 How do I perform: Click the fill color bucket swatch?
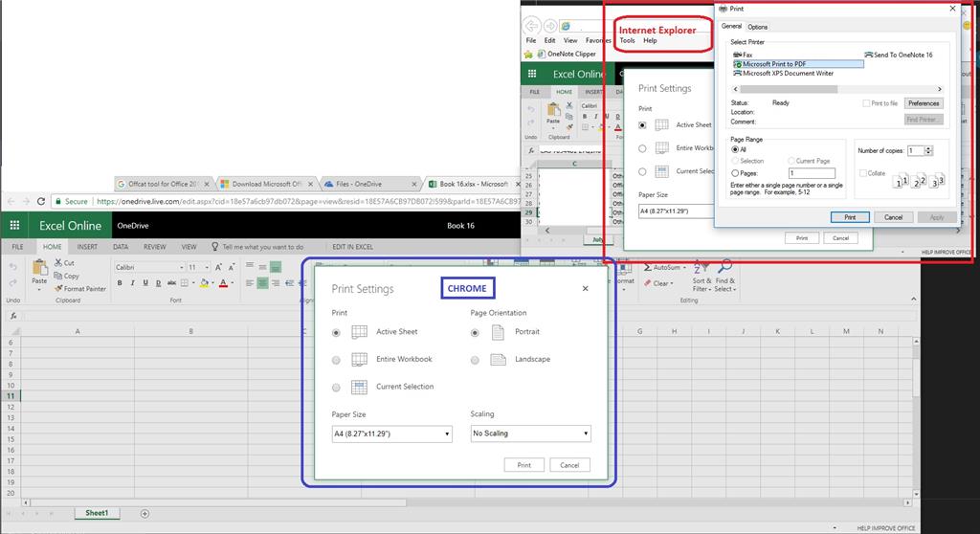pyautogui.click(x=204, y=283)
